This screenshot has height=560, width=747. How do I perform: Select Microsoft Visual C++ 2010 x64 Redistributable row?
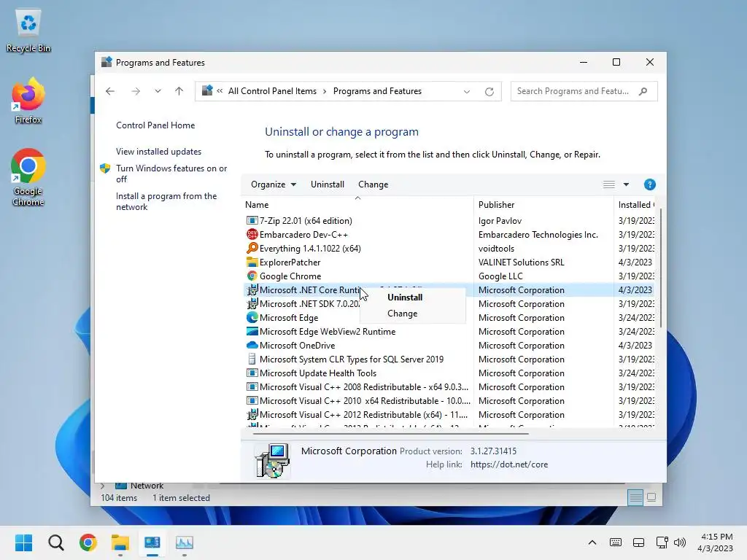(x=449, y=400)
